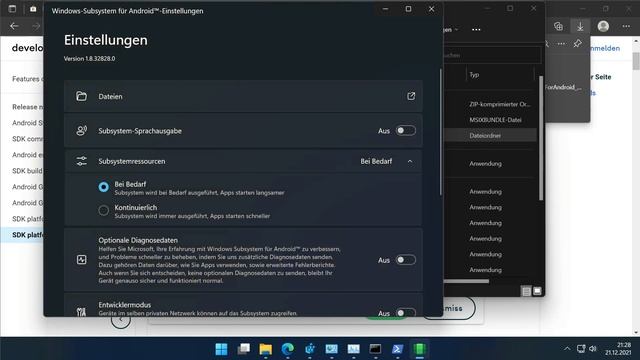
Task: Click Edge browser back arrow
Action: coord(14,26)
